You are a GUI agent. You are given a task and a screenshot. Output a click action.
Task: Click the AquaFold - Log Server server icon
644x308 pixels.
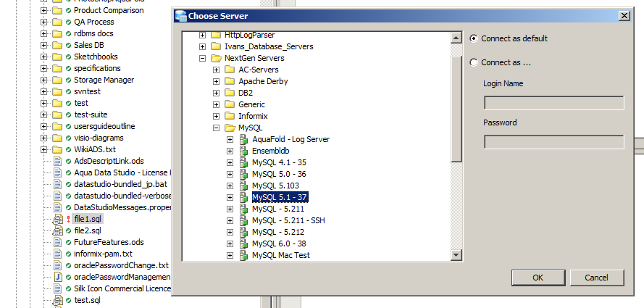pos(244,139)
